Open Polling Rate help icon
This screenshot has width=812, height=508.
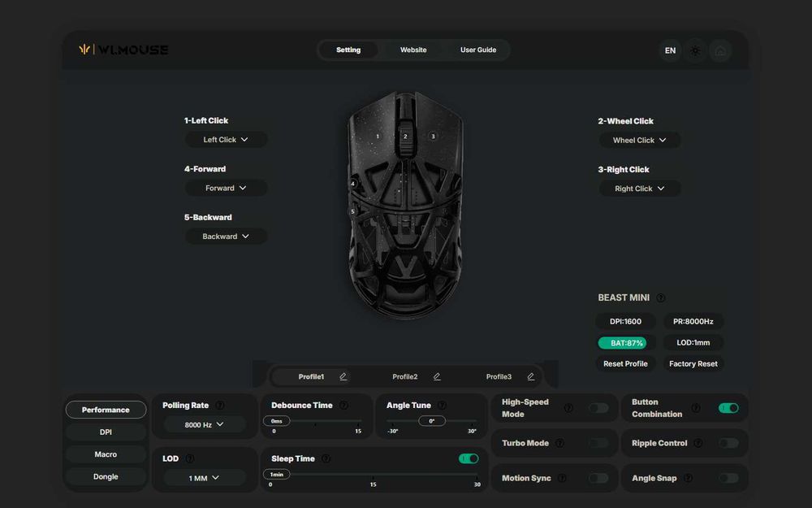coord(219,406)
